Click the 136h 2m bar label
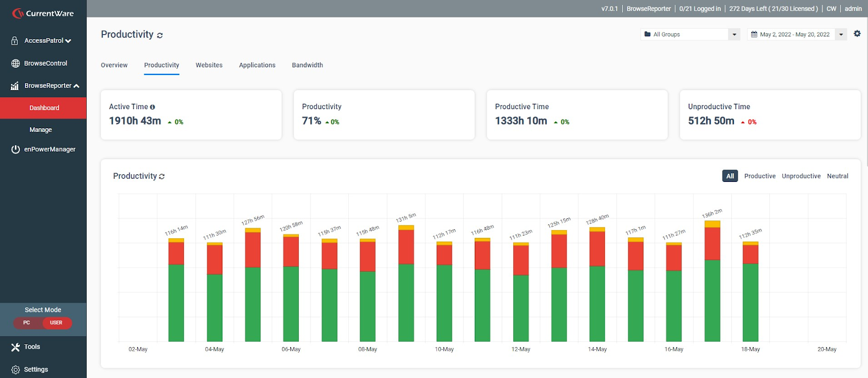Viewport: 868px width, 378px height. pyautogui.click(x=712, y=214)
